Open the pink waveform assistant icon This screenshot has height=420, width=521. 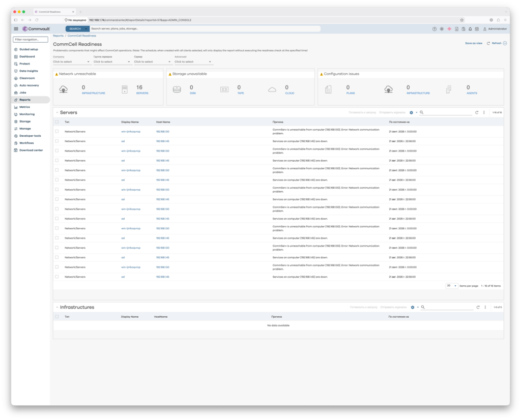(449, 29)
